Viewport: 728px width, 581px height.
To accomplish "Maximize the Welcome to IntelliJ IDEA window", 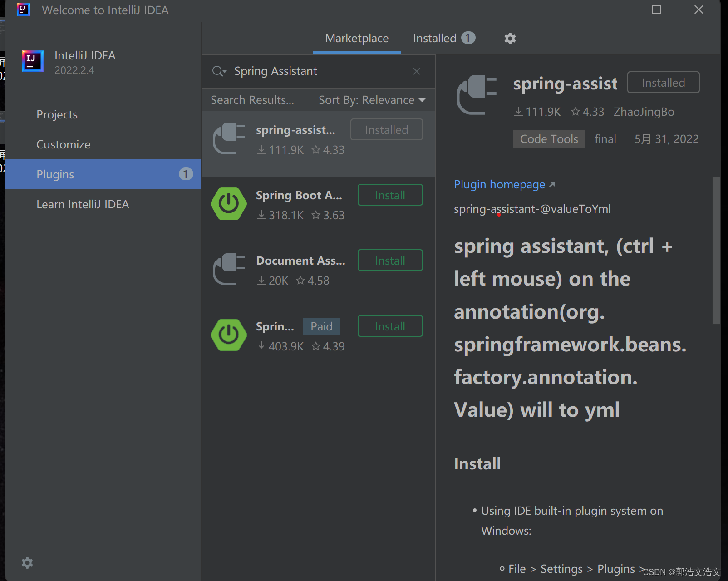I will point(656,10).
